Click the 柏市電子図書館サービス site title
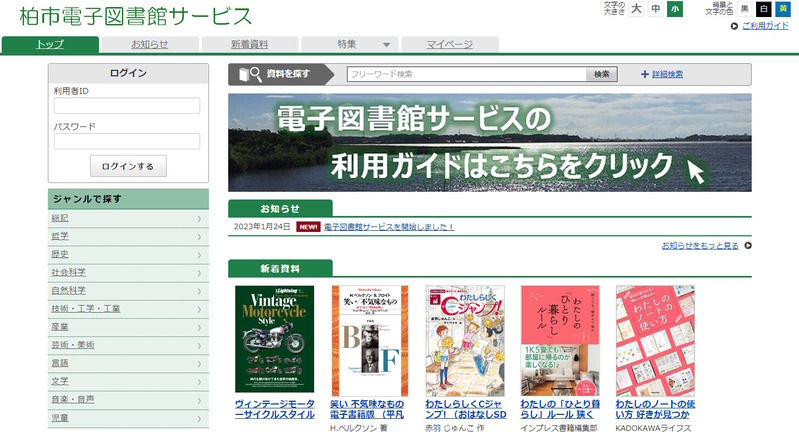 point(136,16)
